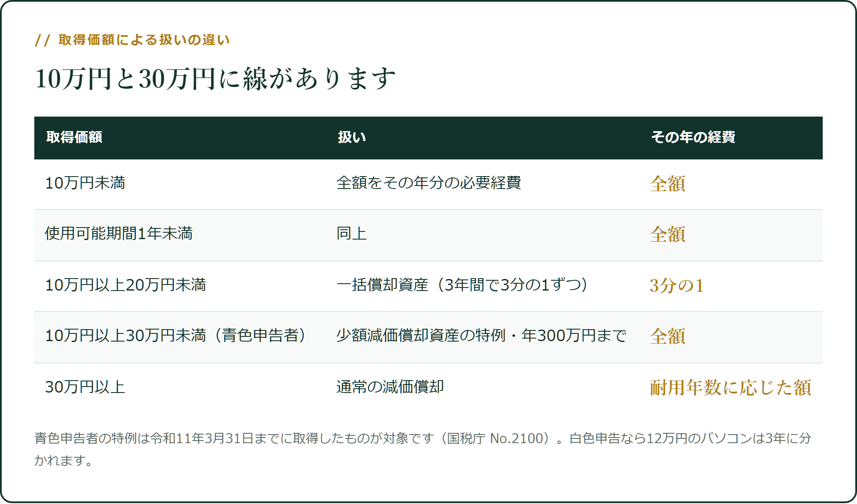Select the 使用可能期間1年未満 cell
The height and width of the screenshot is (504, 857).
click(119, 234)
